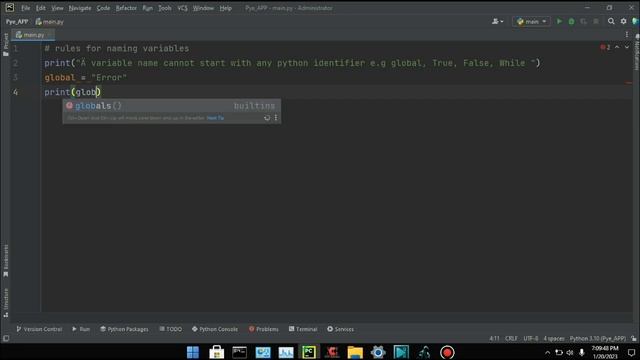Open the Bookmarks tool window sidebar
The height and width of the screenshot is (360, 640).
[x=6, y=261]
